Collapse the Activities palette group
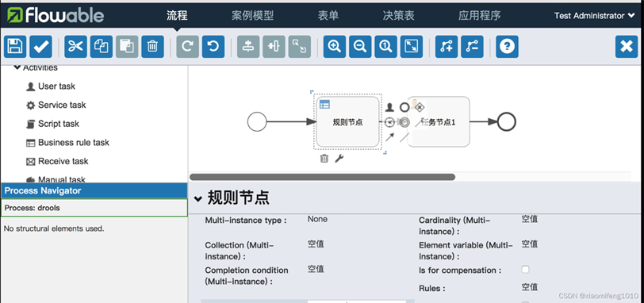644x303 pixels. (17, 67)
